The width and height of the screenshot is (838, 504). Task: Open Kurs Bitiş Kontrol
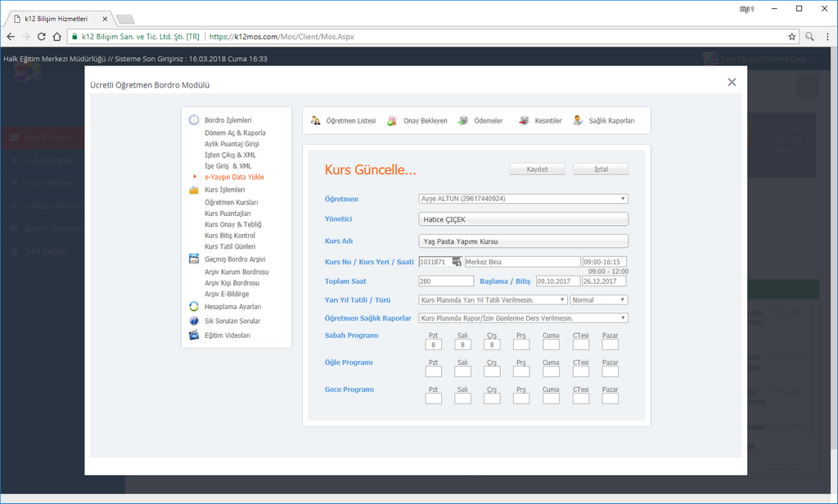pyautogui.click(x=230, y=235)
